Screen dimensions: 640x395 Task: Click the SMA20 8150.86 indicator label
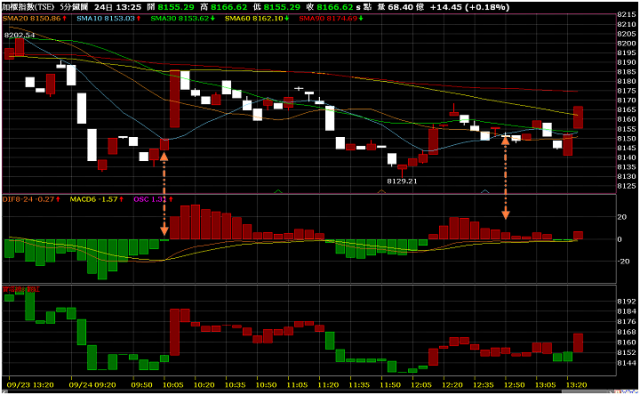[x=31, y=18]
